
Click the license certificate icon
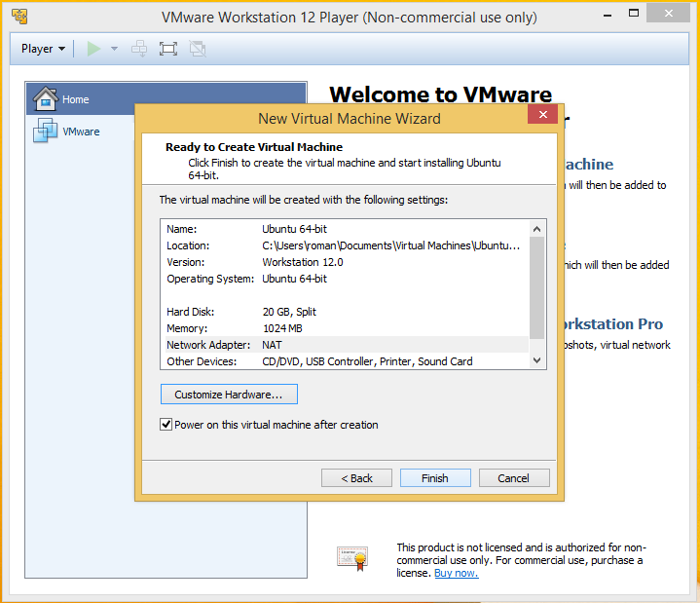click(x=352, y=559)
